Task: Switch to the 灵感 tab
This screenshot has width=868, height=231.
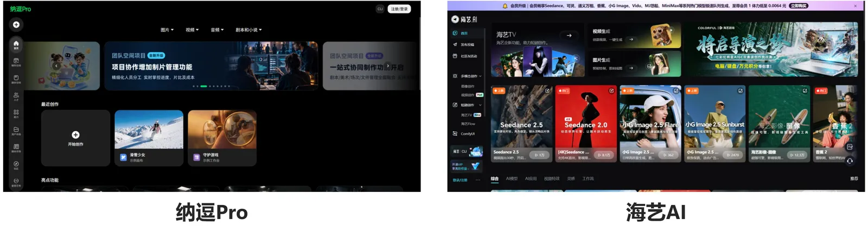Action: pyautogui.click(x=571, y=179)
